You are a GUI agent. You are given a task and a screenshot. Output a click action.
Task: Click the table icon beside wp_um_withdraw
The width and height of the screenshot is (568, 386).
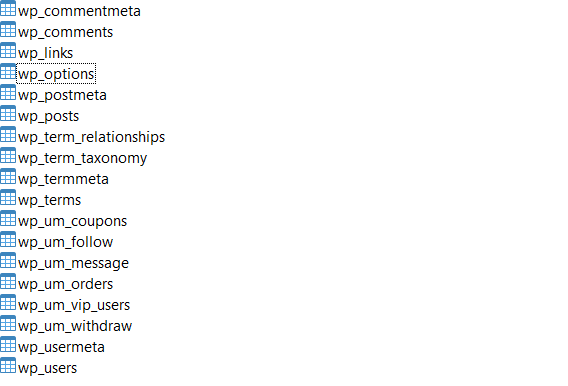point(8,323)
